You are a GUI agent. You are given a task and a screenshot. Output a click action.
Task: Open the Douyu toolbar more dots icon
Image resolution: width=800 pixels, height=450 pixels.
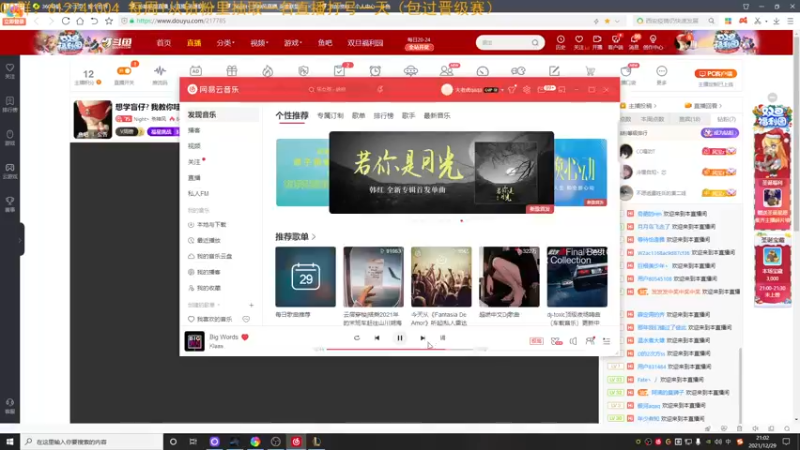pos(662,71)
